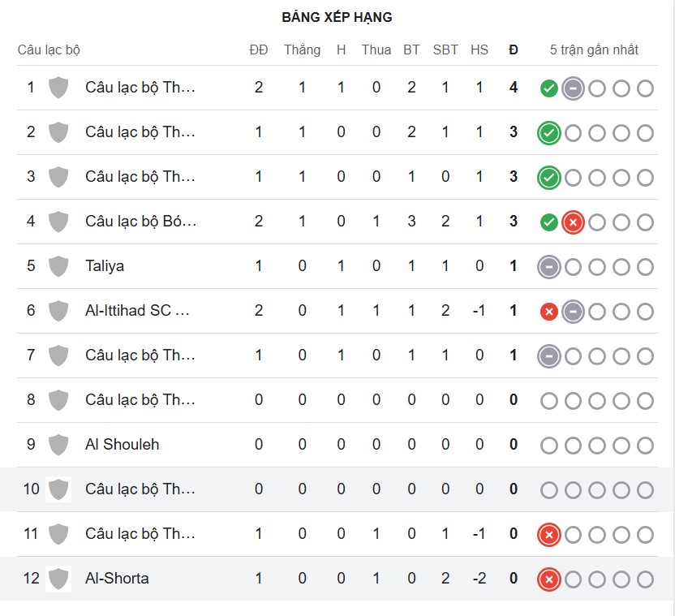This screenshot has width=675, height=616.
Task: Click the HS goal difference column header
Action: coord(479,50)
